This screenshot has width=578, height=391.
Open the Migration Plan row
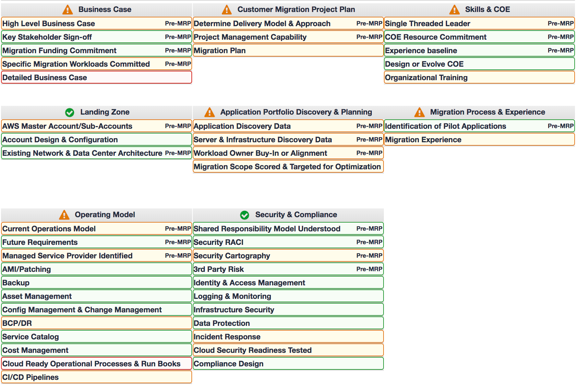click(x=288, y=50)
